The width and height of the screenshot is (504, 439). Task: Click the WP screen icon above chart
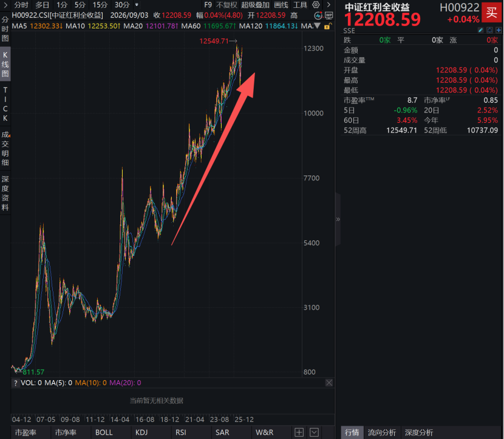[329, 15]
